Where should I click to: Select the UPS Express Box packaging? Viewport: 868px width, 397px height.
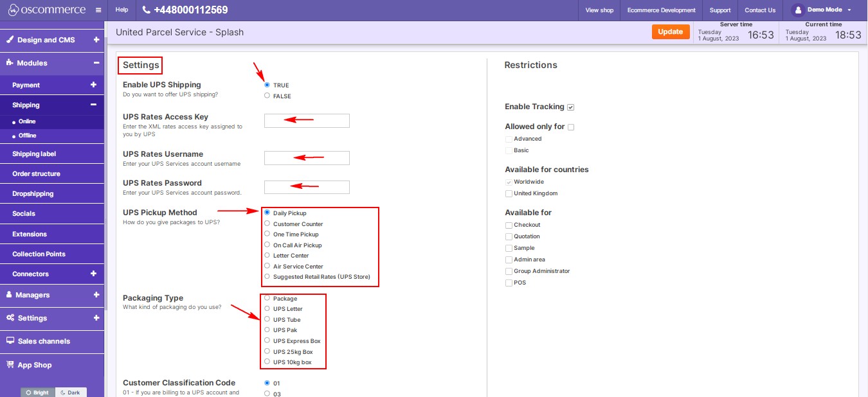pyautogui.click(x=267, y=340)
